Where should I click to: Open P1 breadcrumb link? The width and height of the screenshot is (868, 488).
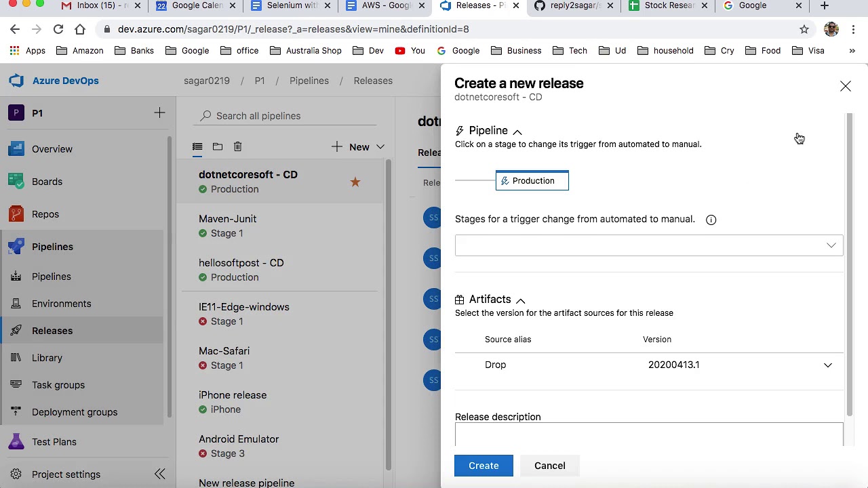[x=260, y=81]
